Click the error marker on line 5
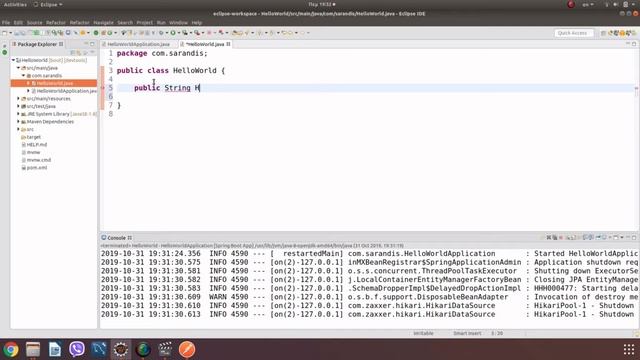Viewport: 640px width, 360px height. [x=103, y=88]
